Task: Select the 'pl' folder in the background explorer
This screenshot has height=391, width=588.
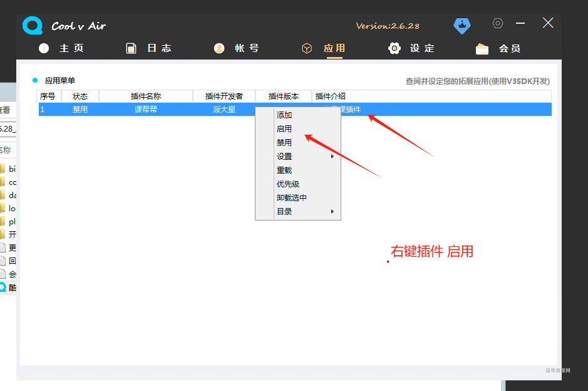Action: (x=8, y=221)
